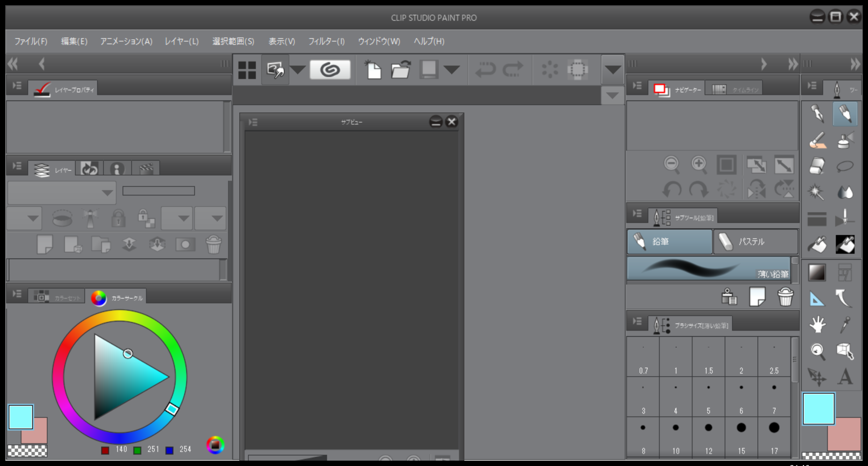Select the Text tool

coord(845,377)
